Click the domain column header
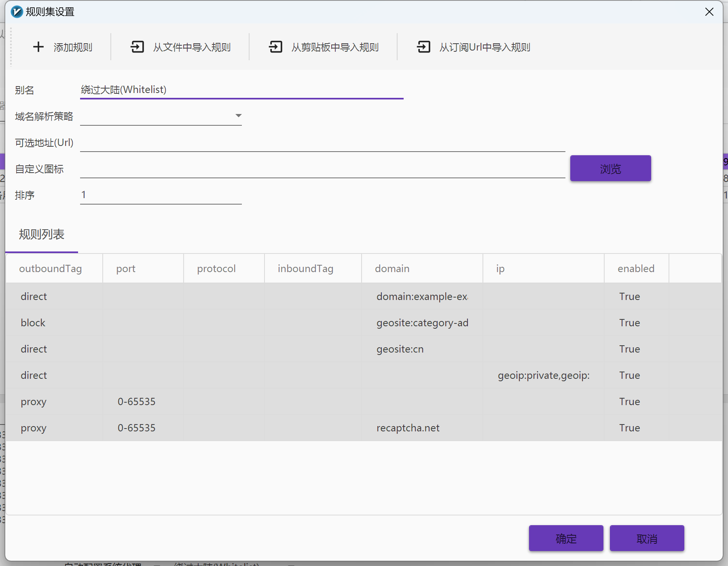The height and width of the screenshot is (566, 728). 392,268
